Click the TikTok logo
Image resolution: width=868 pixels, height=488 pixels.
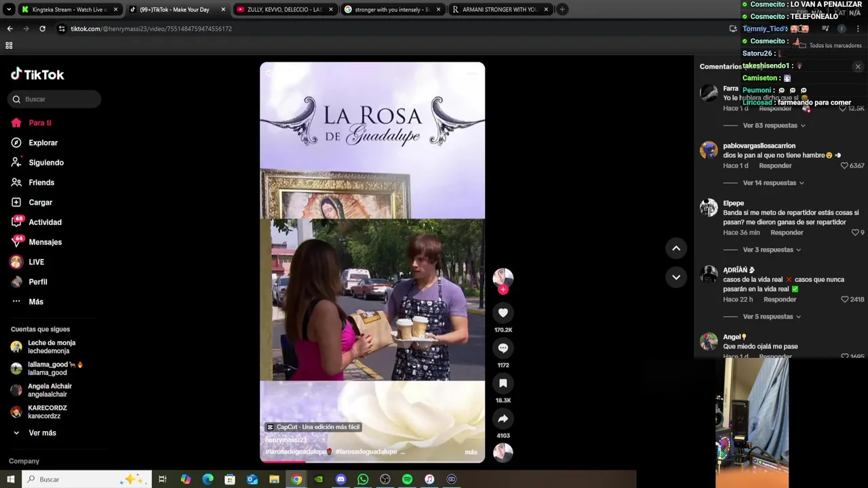tap(37, 75)
